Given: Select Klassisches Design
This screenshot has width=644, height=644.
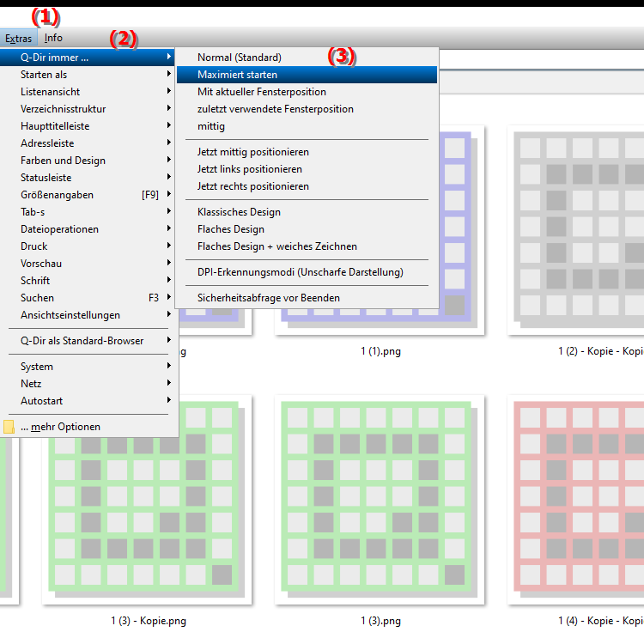Looking at the screenshot, I should [307, 212].
